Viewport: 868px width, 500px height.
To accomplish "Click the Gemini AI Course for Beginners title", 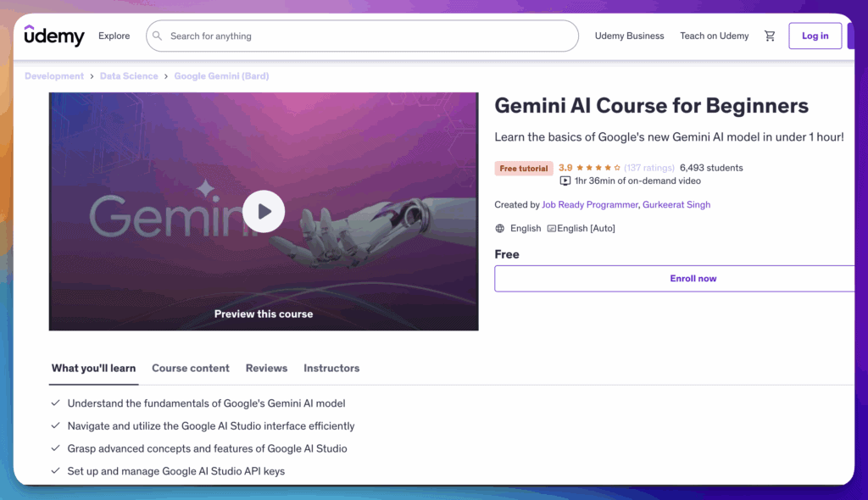I will 652,106.
